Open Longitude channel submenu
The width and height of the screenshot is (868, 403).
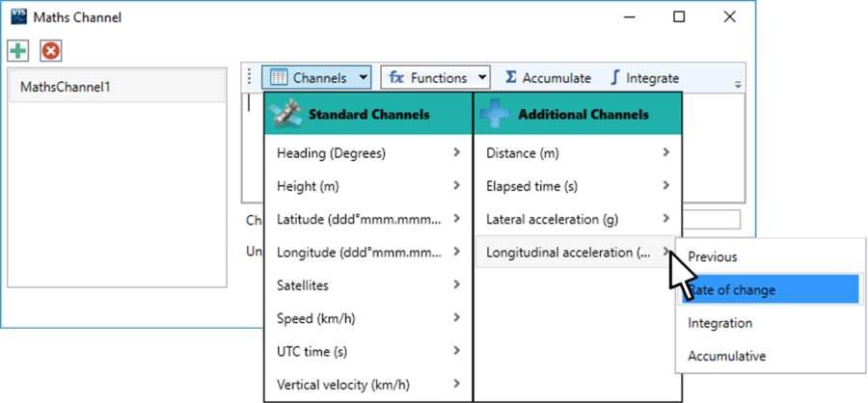[368, 253]
